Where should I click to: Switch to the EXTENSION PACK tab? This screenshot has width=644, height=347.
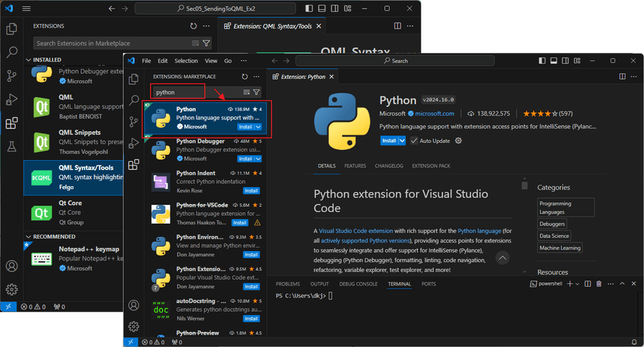click(x=431, y=165)
